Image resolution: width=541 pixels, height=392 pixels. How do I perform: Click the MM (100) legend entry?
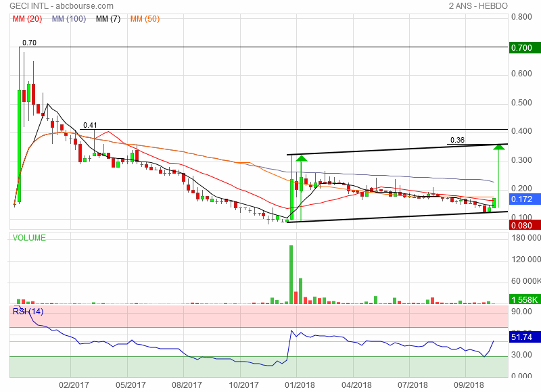69,19
